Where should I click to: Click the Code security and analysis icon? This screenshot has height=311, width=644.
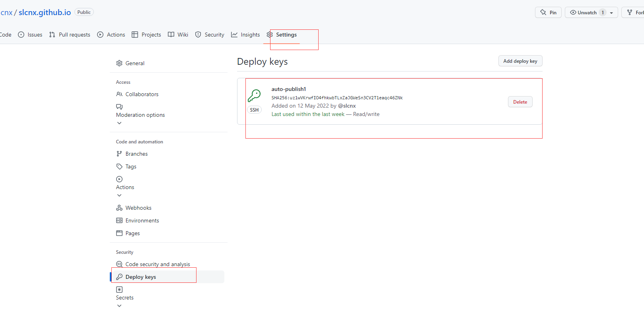(119, 264)
